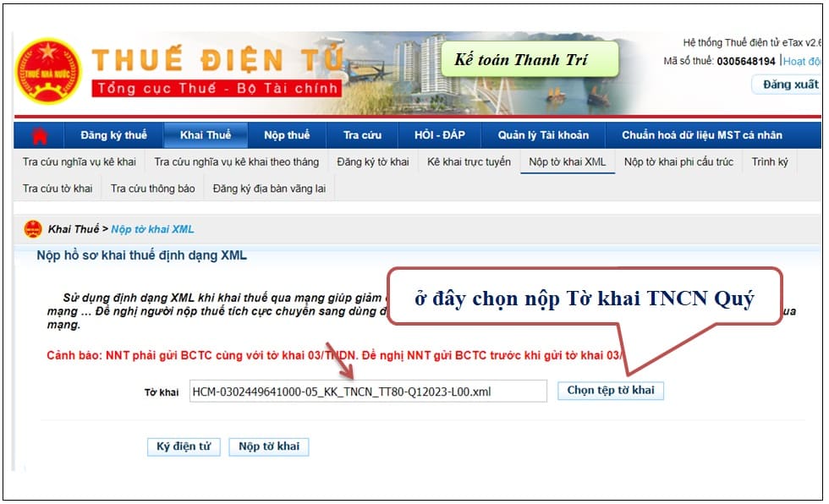Open the HỎI - ĐÁP menu
The image size is (829, 504).
coord(440,135)
